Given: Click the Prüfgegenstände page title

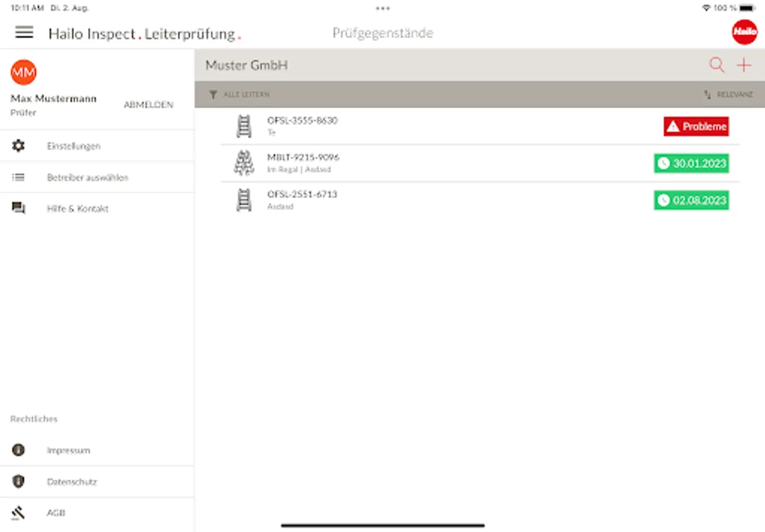Looking at the screenshot, I should pyautogui.click(x=382, y=33).
